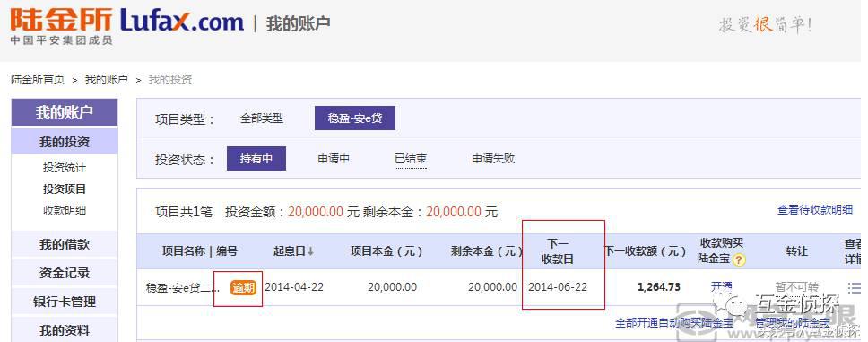Click the orange 逾期 badge
This screenshot has width=868, height=342.
coord(244,287)
